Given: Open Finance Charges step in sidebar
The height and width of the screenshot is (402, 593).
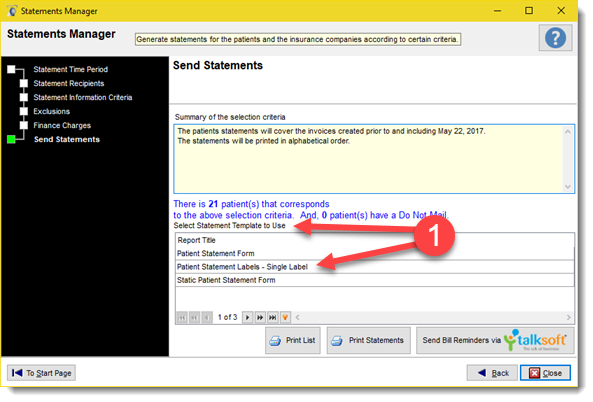Looking at the screenshot, I should click(62, 125).
